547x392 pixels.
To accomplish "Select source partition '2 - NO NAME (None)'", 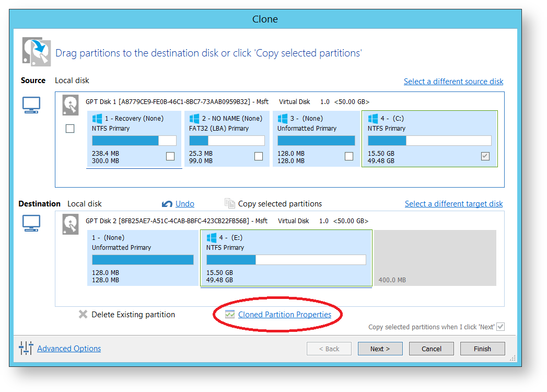I will [227, 139].
